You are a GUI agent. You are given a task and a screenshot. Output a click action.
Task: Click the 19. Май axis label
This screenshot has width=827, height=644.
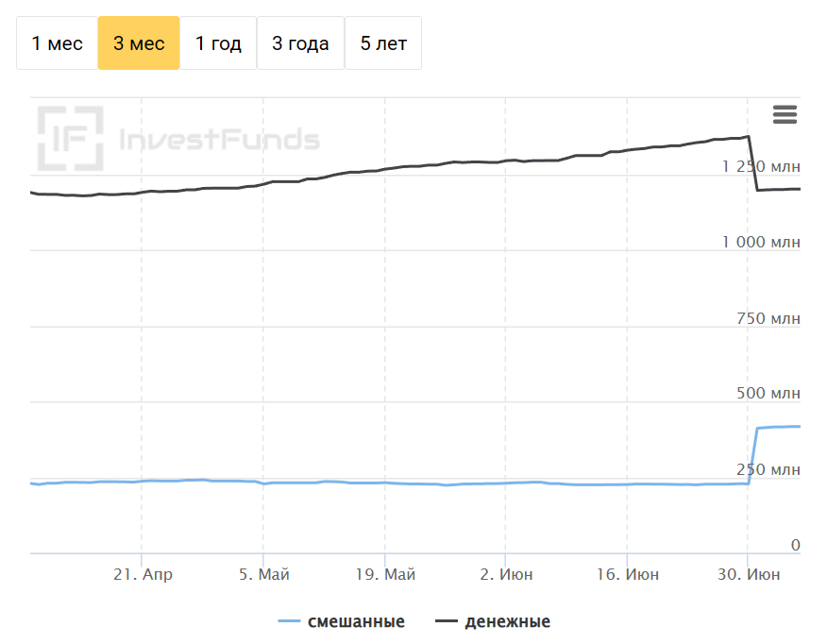(385, 574)
